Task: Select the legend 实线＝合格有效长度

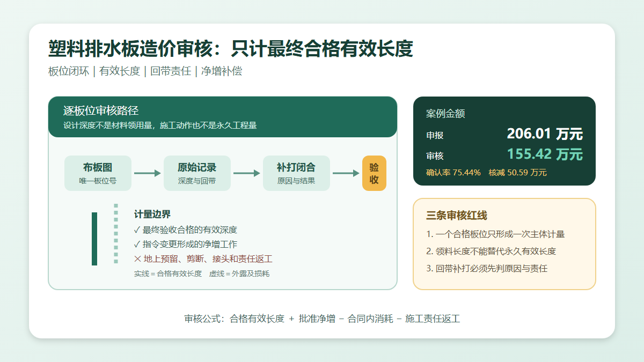Action: coord(168,274)
